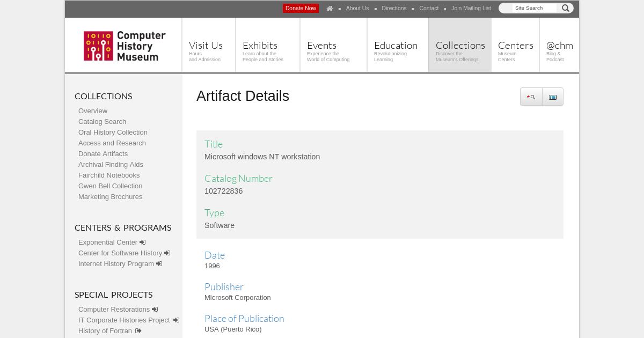Click the icon after IT Corporate Histories Project

tap(176, 320)
